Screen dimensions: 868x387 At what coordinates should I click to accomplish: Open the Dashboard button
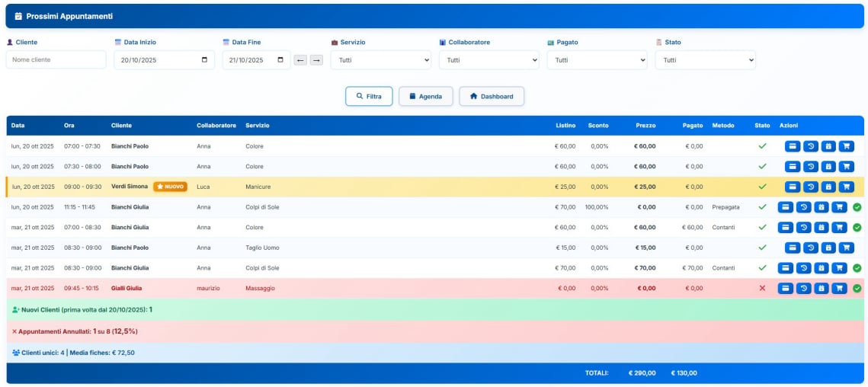(x=491, y=97)
